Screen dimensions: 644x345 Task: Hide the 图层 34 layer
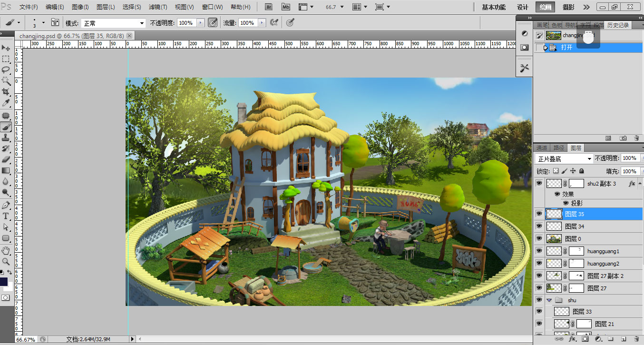(538, 227)
